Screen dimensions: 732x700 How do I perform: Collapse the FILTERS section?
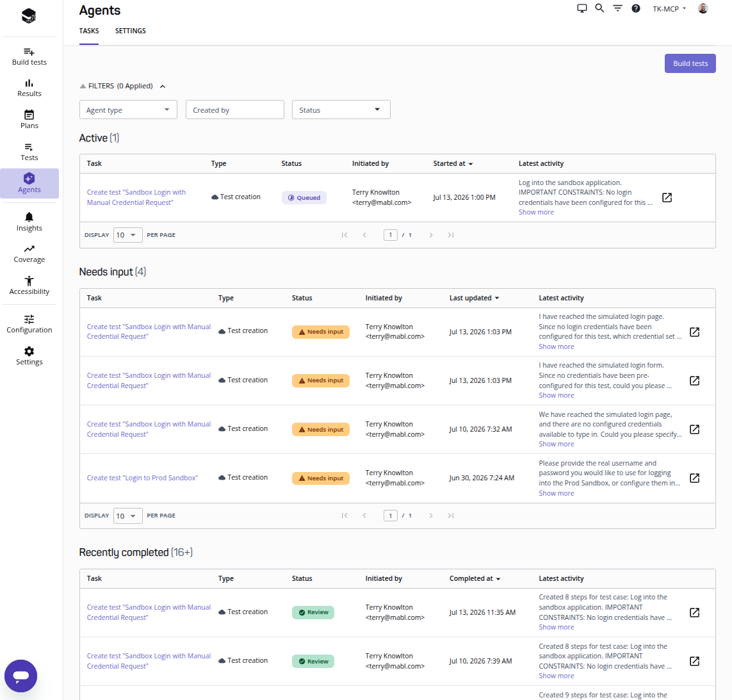click(x=122, y=86)
